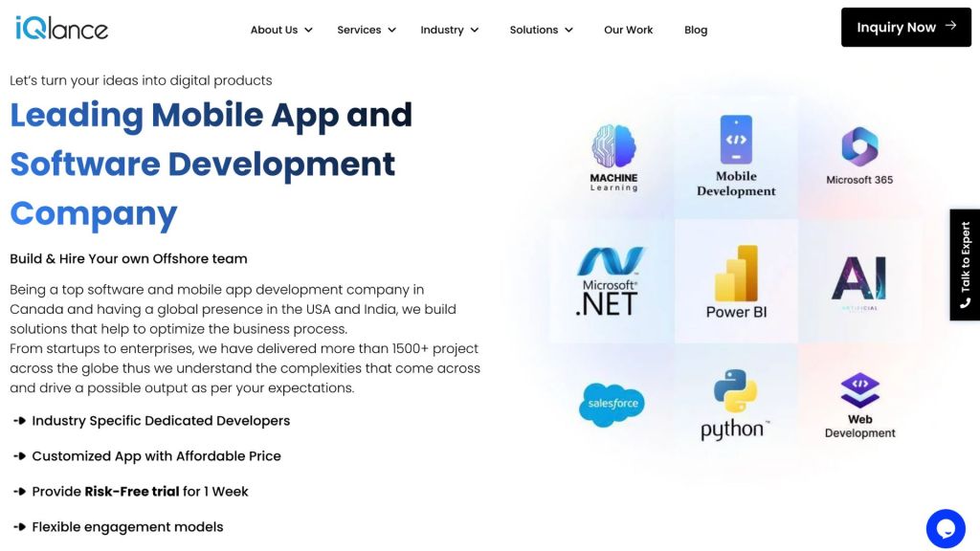Click the iQlance logo

pyautogui.click(x=61, y=28)
